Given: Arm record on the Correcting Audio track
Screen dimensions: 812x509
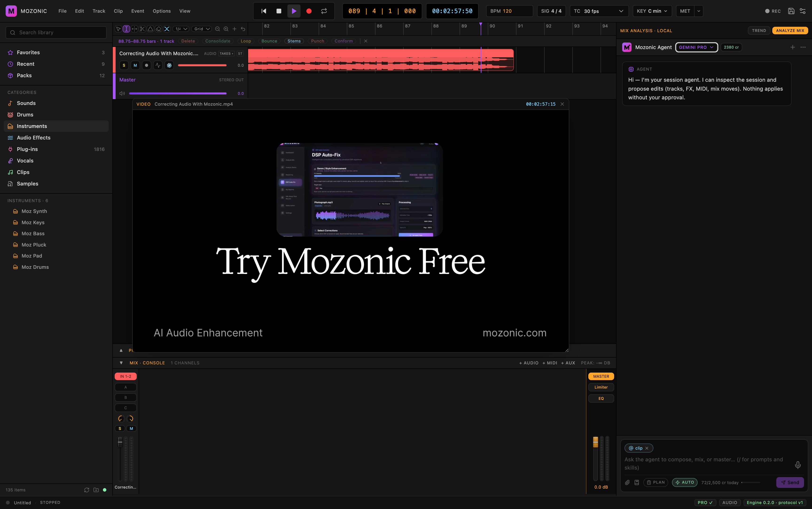Looking at the screenshot, I should tap(147, 65).
